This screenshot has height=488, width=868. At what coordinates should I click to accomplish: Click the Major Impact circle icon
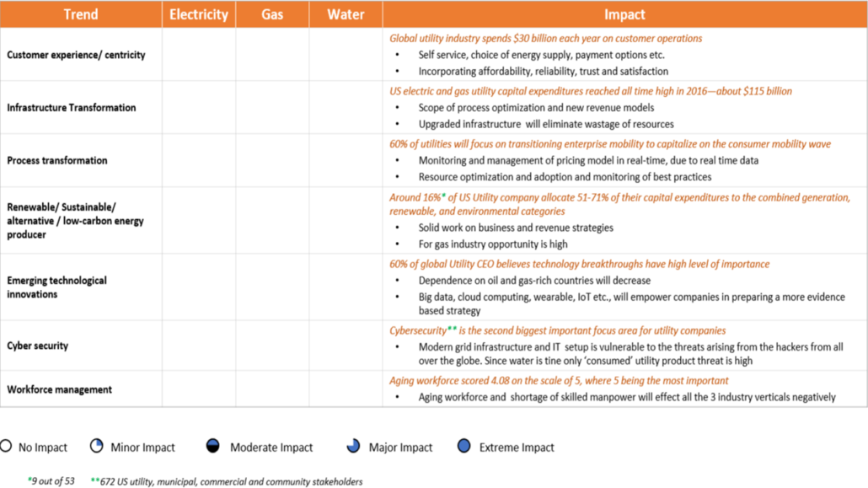point(353,447)
